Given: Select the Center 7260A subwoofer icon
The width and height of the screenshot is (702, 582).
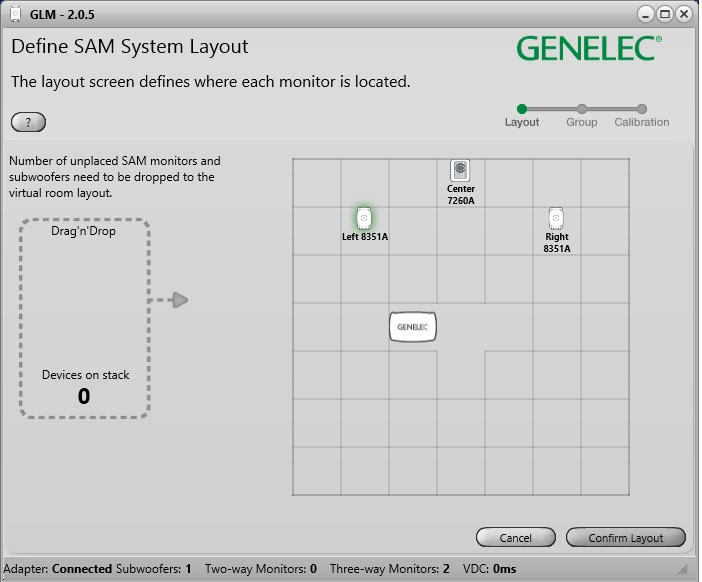Looking at the screenshot, I should click(x=460, y=171).
